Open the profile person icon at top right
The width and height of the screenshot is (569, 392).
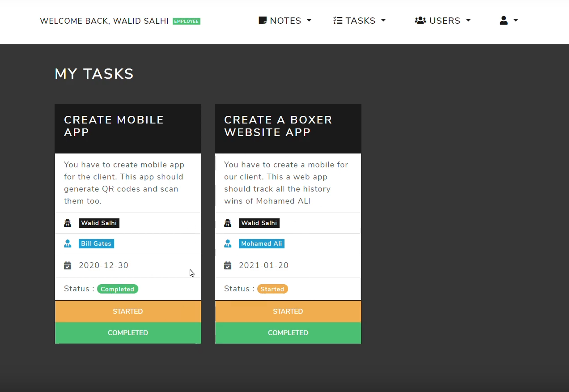coord(504,20)
